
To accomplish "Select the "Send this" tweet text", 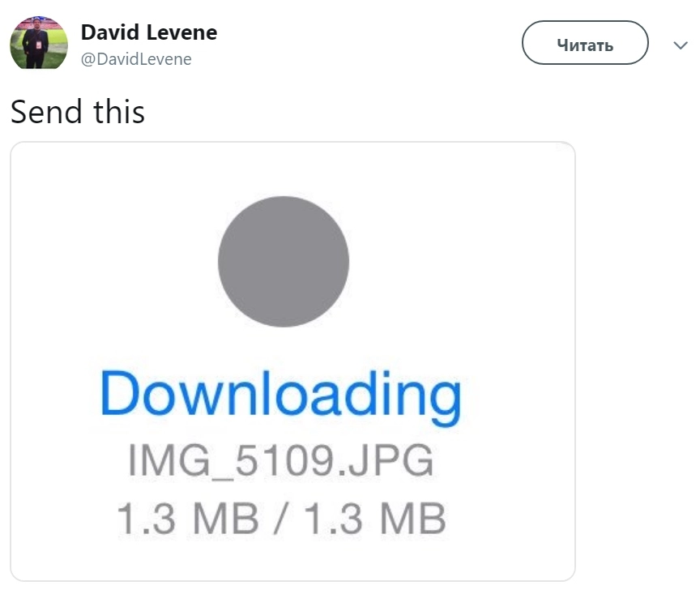I will pos(78,112).
